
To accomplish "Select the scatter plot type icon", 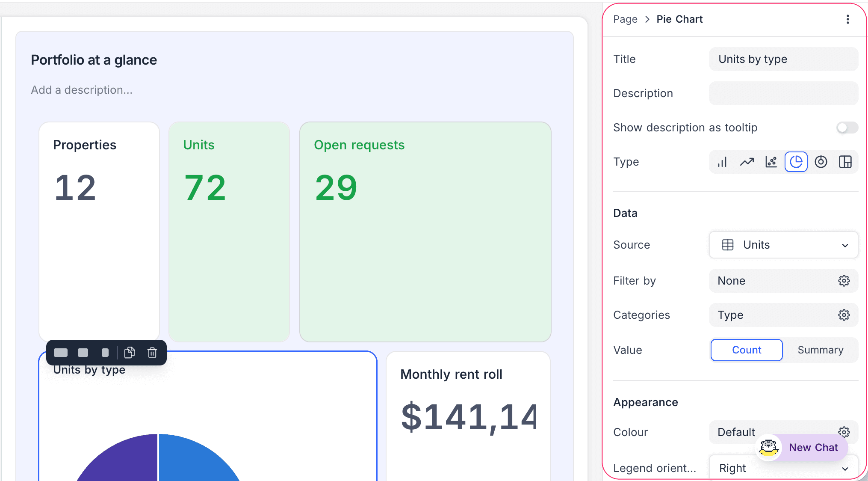I will (x=771, y=162).
